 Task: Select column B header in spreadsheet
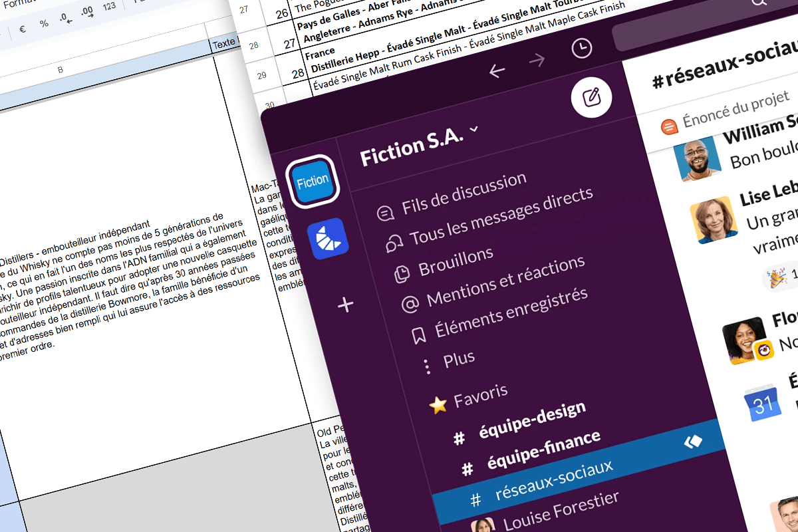point(61,68)
